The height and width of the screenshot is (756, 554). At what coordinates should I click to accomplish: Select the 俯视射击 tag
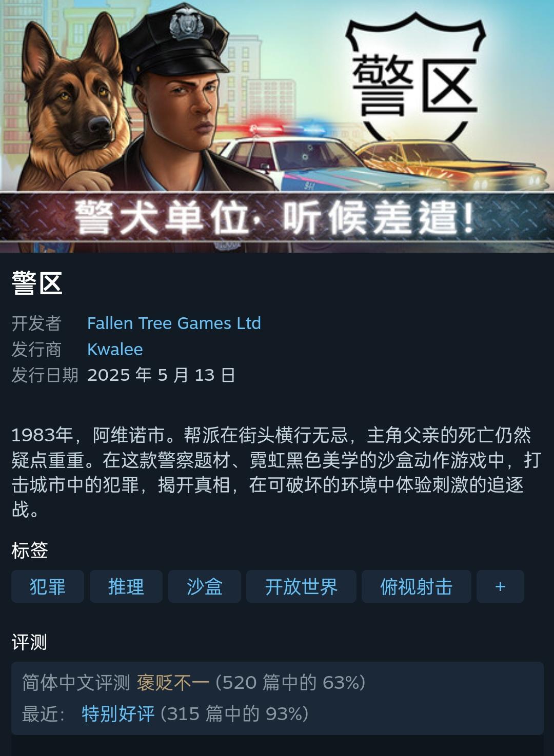(416, 586)
